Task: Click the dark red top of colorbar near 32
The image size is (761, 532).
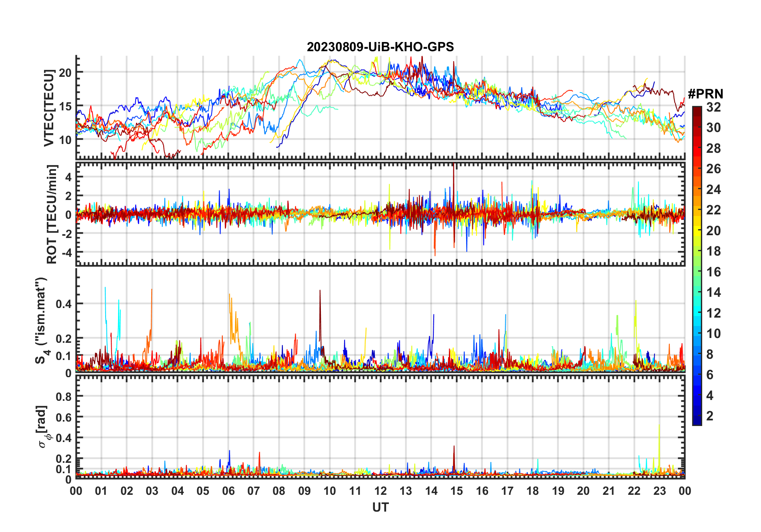Action: click(x=697, y=110)
